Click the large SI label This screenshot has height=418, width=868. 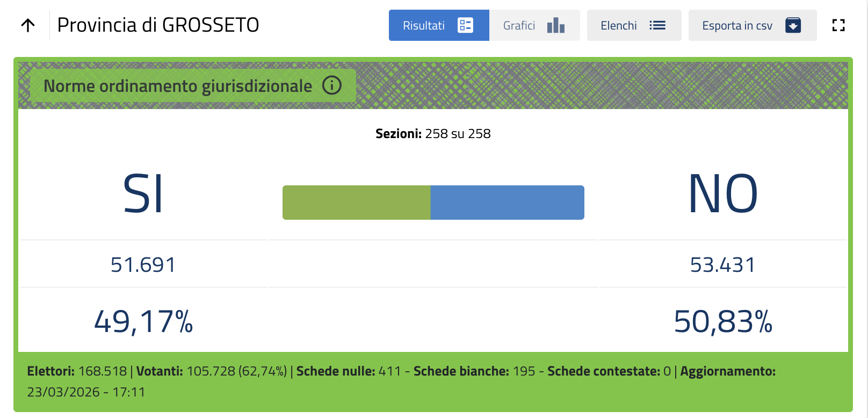tap(143, 194)
